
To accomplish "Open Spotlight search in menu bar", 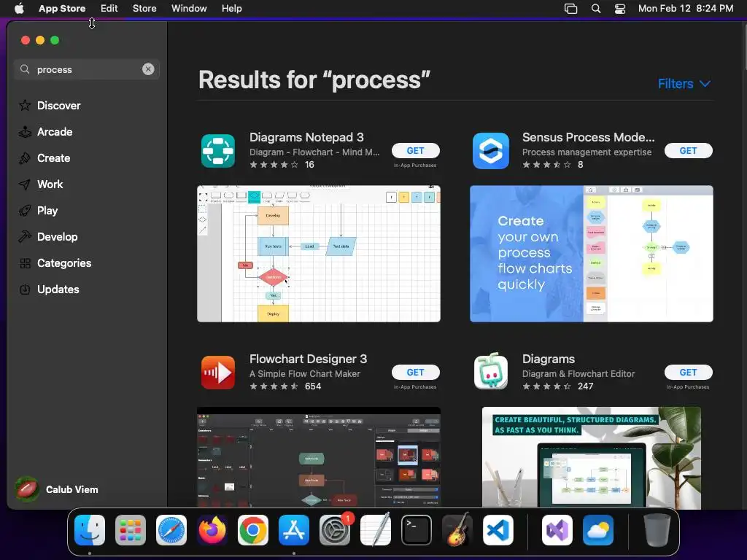I will [x=596, y=9].
